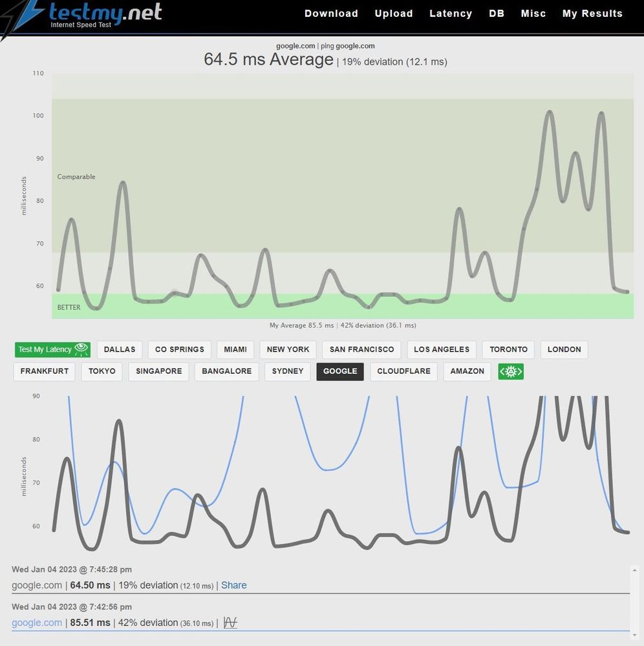Viewport: 644px width, 646px height.
Task: Select the CO SPRINGS server
Action: pyautogui.click(x=180, y=349)
